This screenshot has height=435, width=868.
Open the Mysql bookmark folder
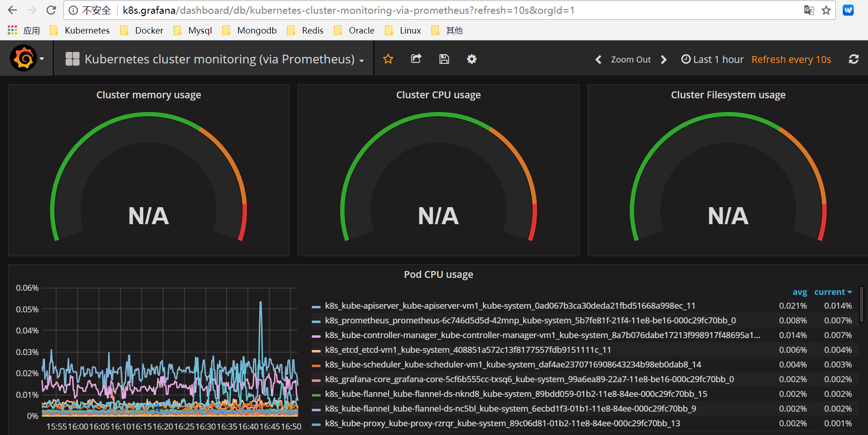[192, 30]
